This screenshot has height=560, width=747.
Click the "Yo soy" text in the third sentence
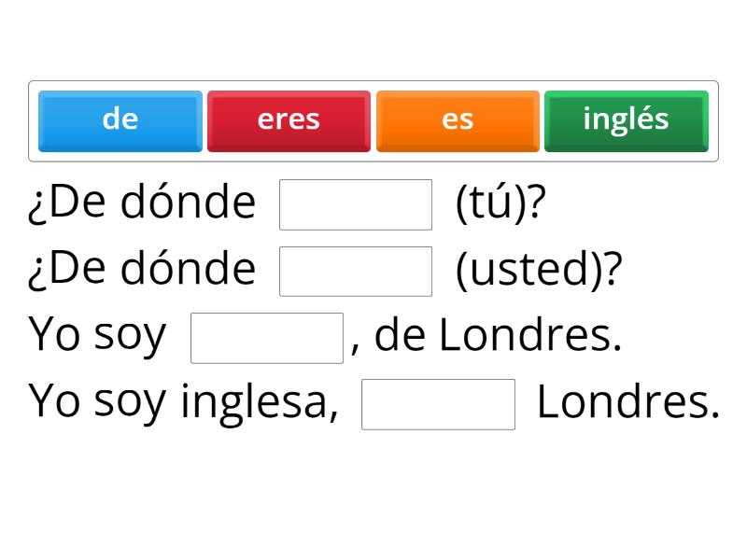pos(96,334)
